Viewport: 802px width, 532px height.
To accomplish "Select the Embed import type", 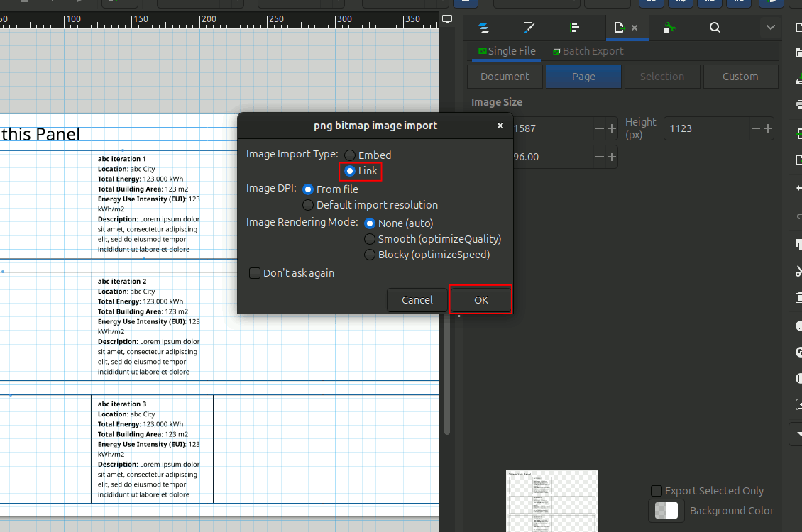I will [350, 155].
